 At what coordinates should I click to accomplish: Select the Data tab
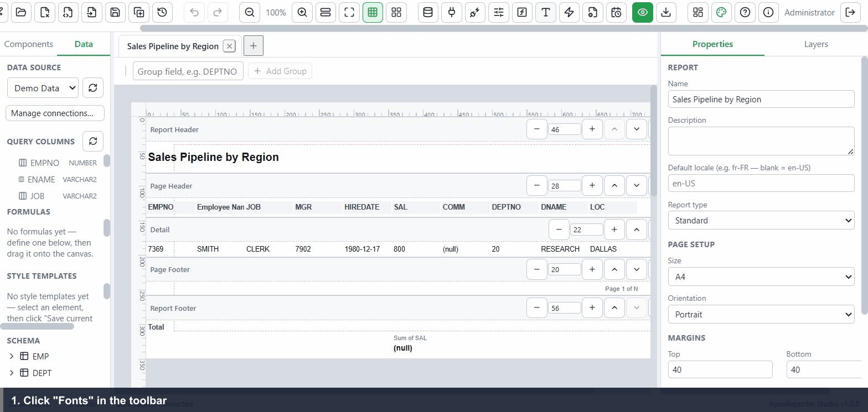[x=84, y=44]
